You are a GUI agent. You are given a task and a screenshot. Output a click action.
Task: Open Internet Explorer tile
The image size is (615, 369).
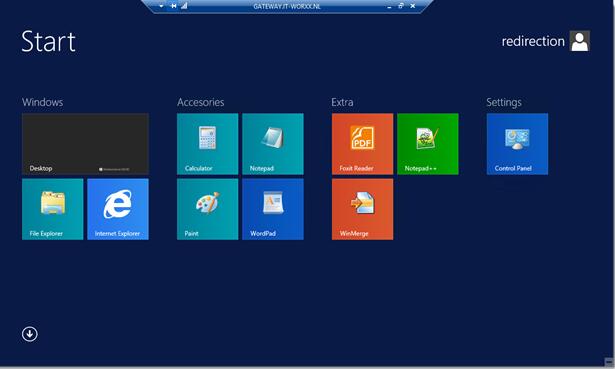click(118, 209)
